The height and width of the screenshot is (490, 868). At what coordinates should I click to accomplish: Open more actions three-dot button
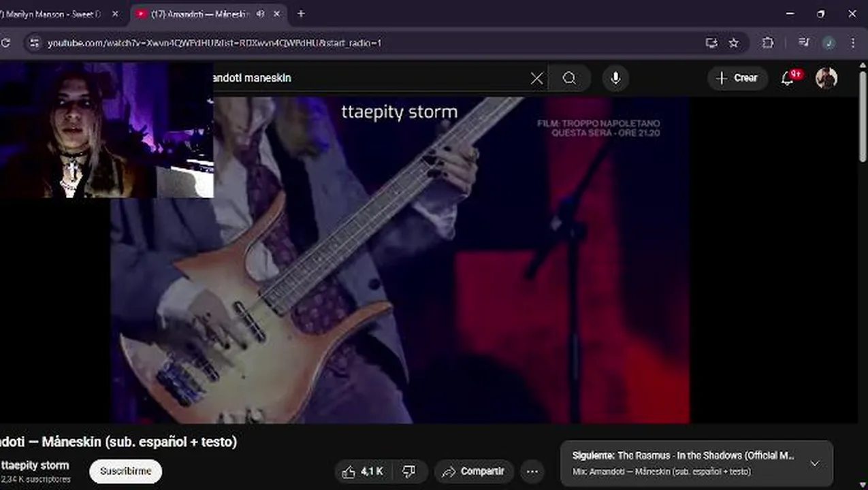point(532,472)
